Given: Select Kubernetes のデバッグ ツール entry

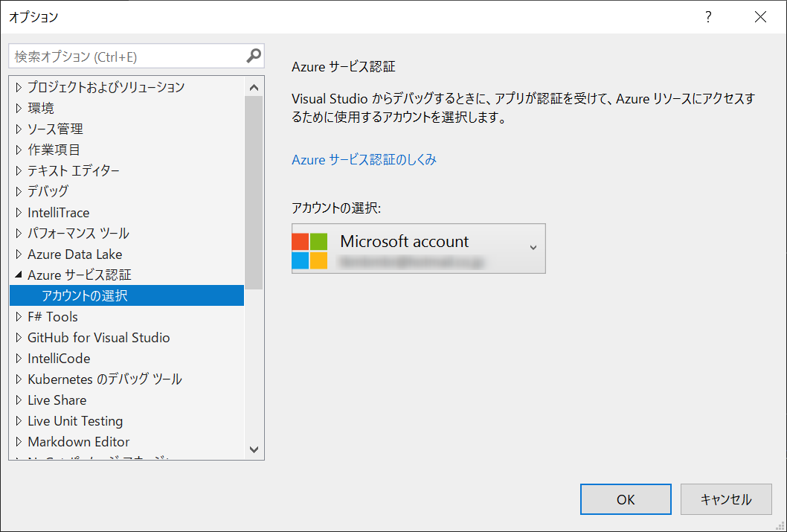Looking at the screenshot, I should tap(104, 379).
